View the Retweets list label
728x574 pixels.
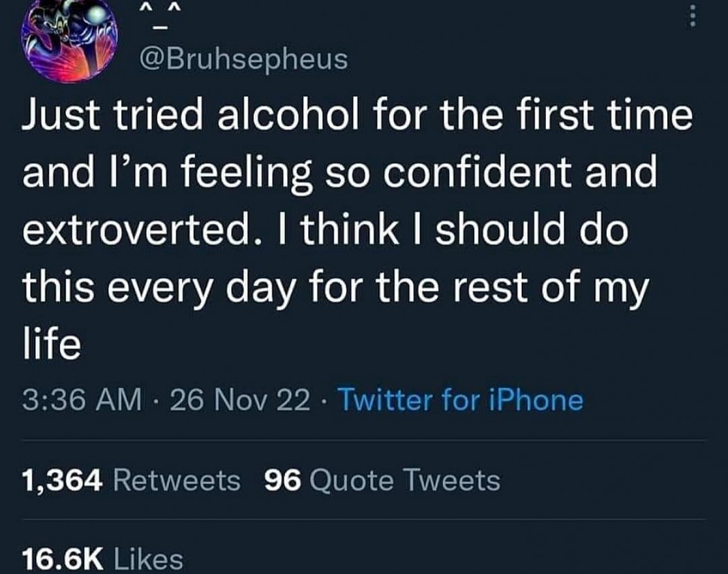coord(176,480)
